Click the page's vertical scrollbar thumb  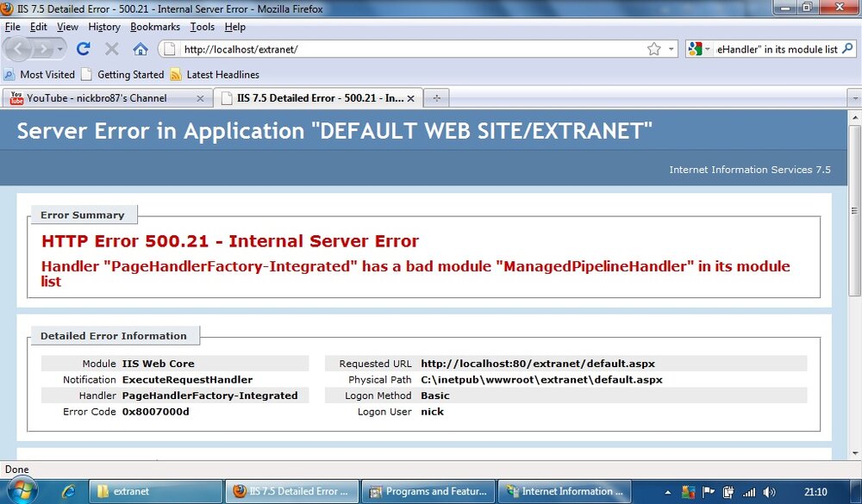[x=855, y=210]
